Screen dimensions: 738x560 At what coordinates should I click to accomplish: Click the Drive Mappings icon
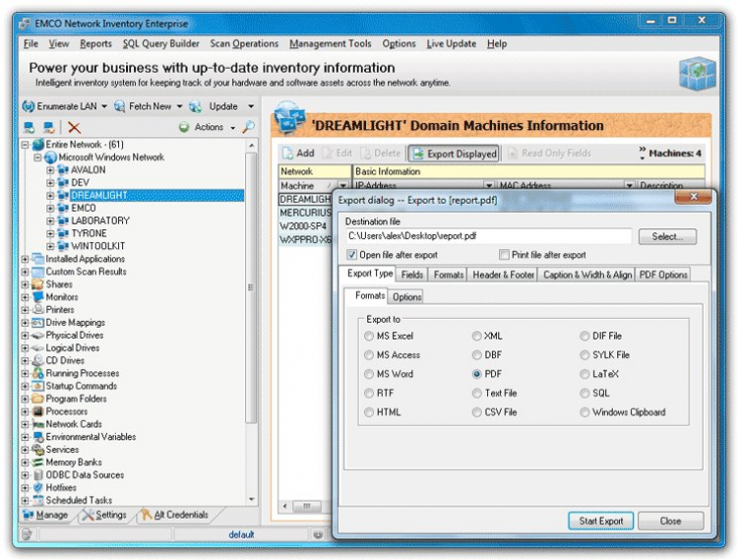point(37,323)
